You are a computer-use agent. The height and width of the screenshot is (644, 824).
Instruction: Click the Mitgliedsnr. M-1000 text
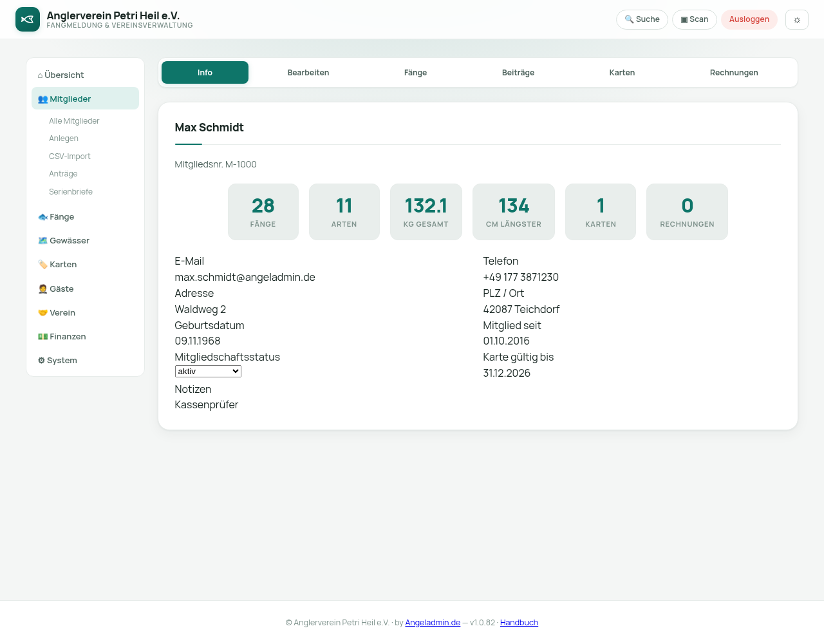(x=216, y=165)
